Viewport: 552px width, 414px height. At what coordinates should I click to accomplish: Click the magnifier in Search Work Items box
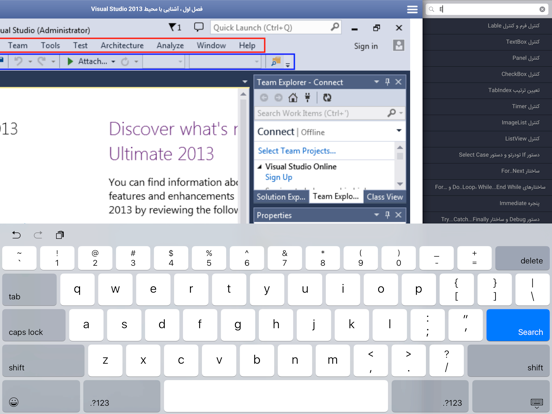(x=391, y=113)
